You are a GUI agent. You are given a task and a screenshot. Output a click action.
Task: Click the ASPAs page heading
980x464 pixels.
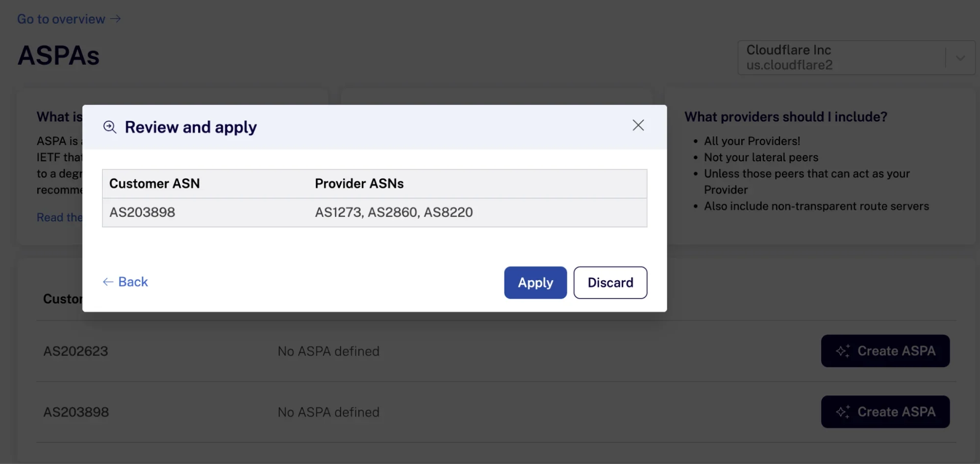click(58, 55)
